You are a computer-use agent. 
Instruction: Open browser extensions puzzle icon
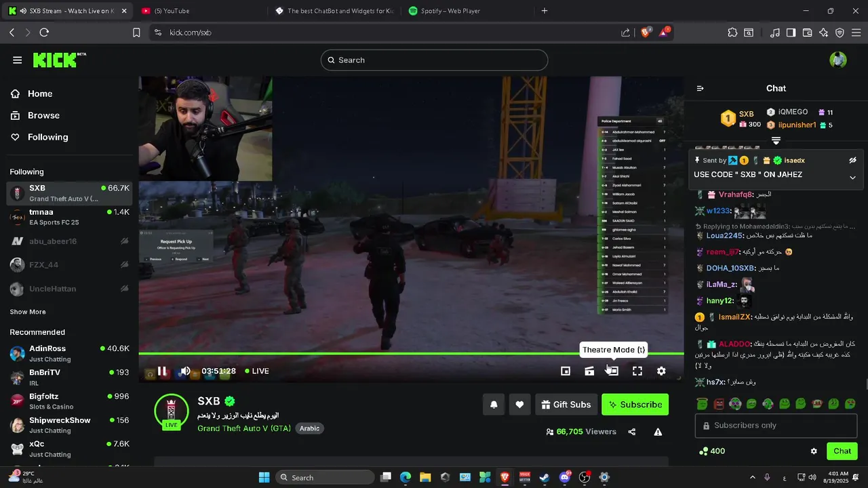coord(732,33)
